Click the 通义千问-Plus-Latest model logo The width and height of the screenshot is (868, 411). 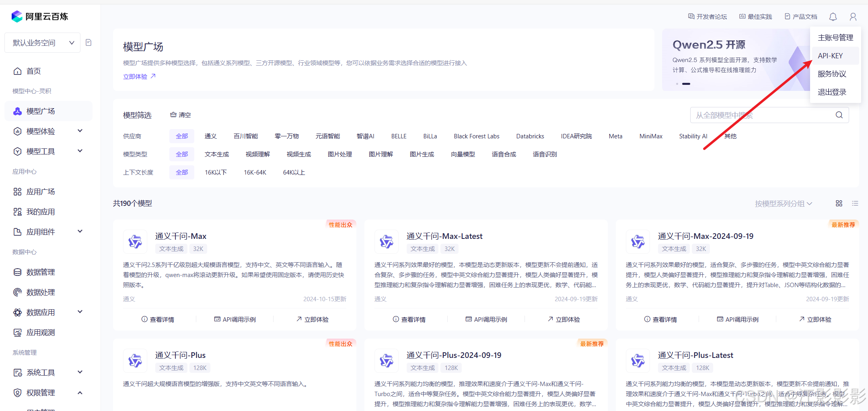point(638,361)
